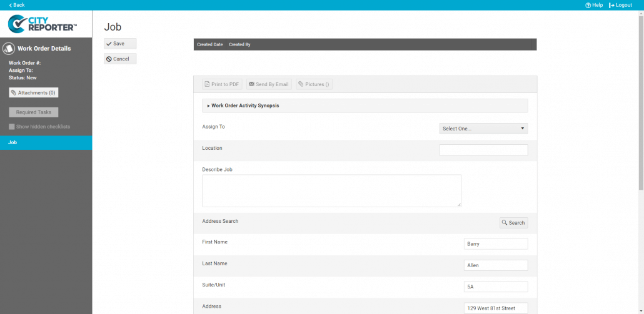Click the Required Tasks button
Viewport: 644px width, 314px height.
pyautogui.click(x=34, y=112)
